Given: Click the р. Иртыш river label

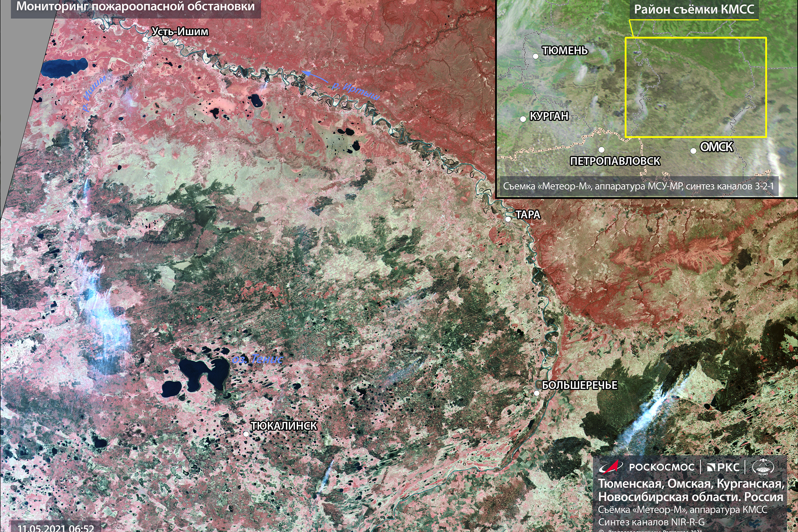Looking at the screenshot, I should pyautogui.click(x=356, y=90).
